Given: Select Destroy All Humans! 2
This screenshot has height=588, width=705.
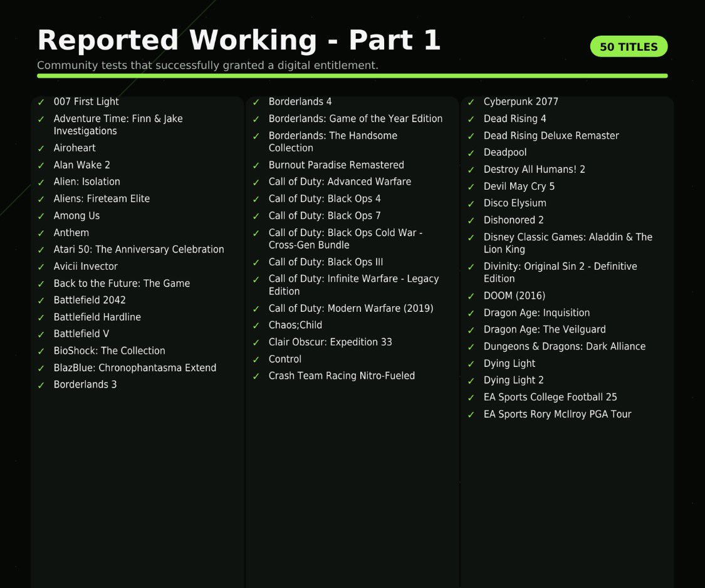Looking at the screenshot, I should 534,169.
